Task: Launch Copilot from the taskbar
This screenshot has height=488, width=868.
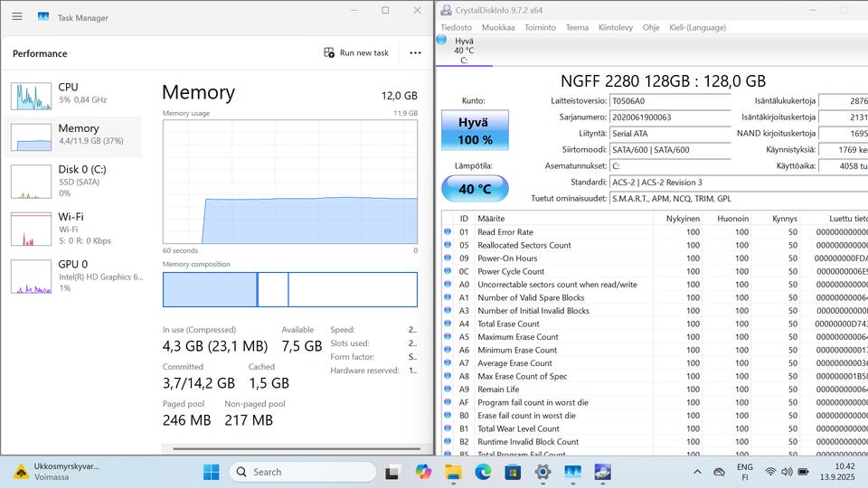Action: coord(423,472)
